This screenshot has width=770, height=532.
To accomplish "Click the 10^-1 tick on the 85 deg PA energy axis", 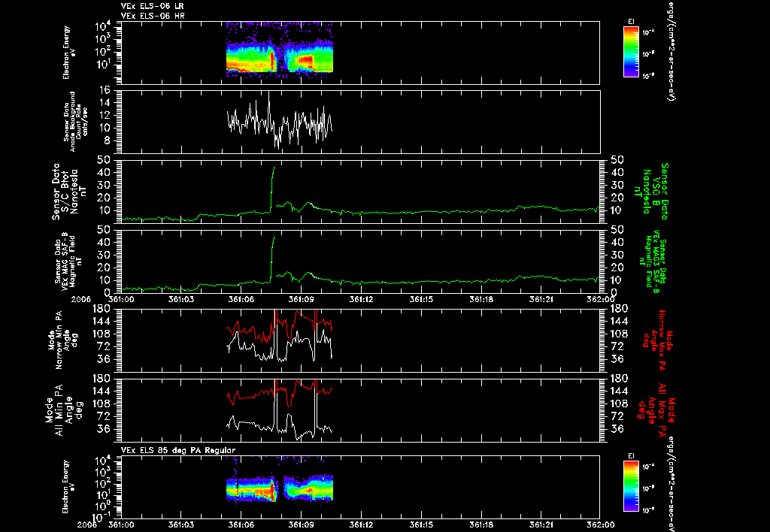I will coord(101,517).
